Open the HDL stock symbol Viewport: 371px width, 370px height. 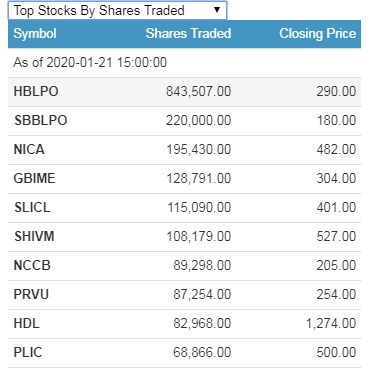tap(26, 324)
